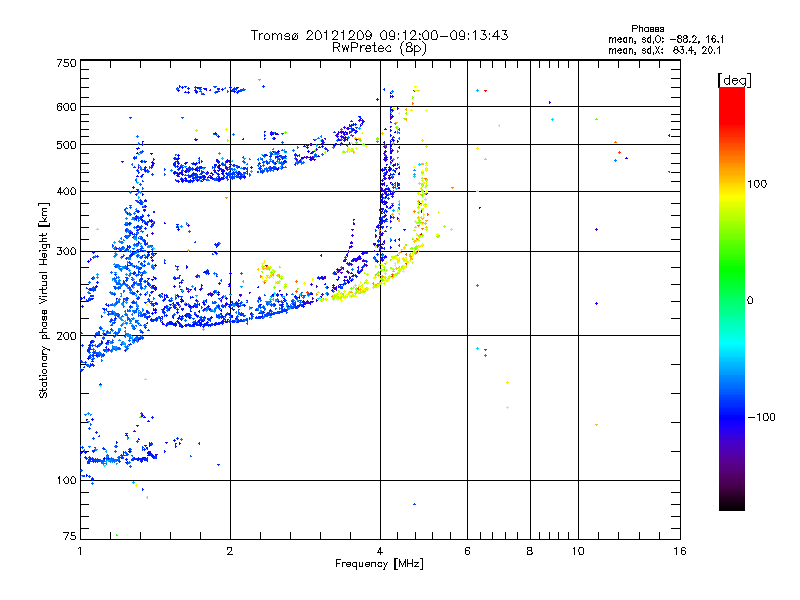800x600 pixels.
Task: Click x-axis tick label '1'
Action: (x=80, y=551)
